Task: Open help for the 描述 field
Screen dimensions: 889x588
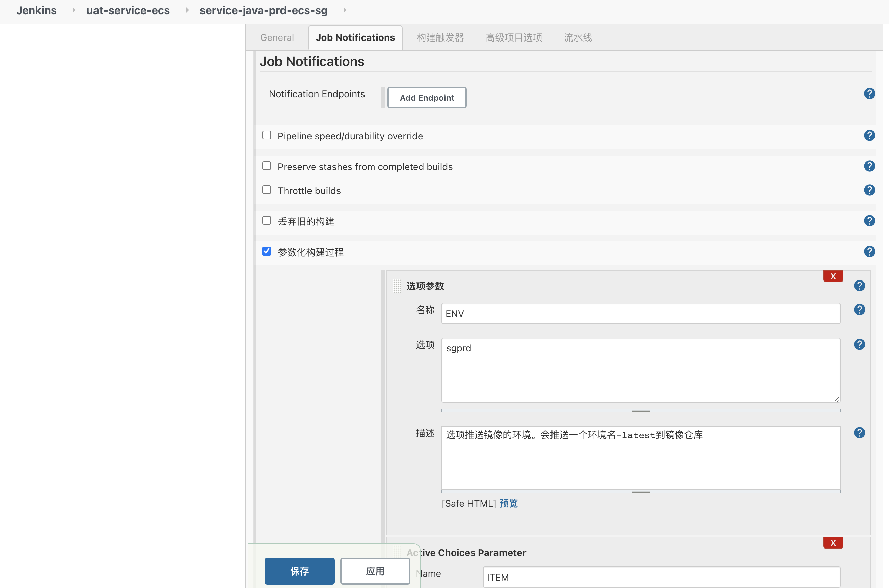Action: [859, 433]
